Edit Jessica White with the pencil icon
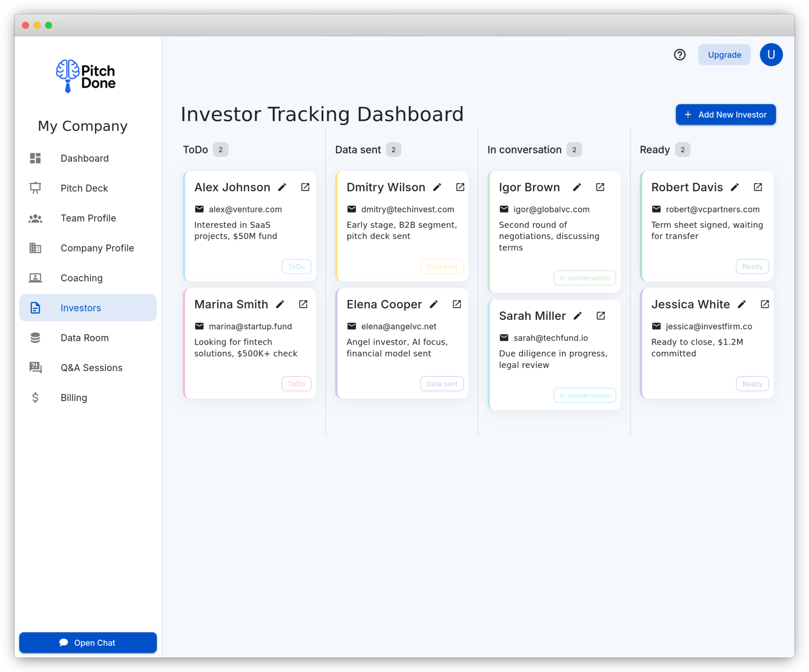The height and width of the screenshot is (672, 809). pyautogui.click(x=742, y=304)
